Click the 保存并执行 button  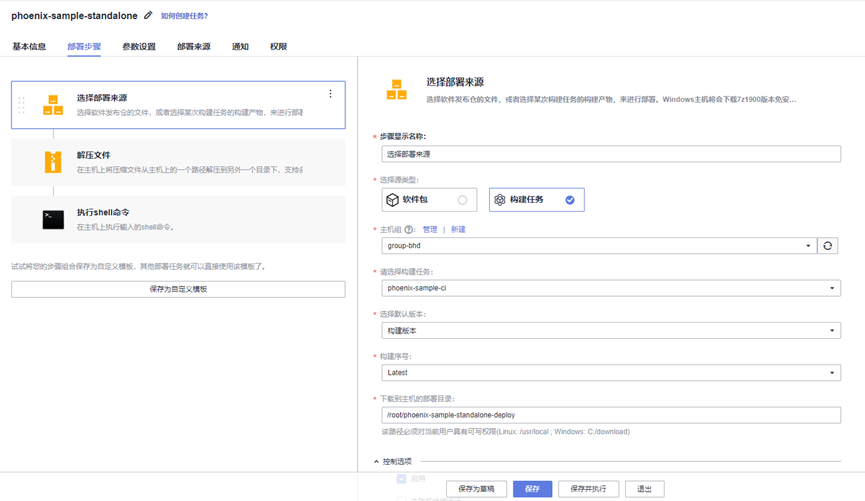pyautogui.click(x=588, y=489)
